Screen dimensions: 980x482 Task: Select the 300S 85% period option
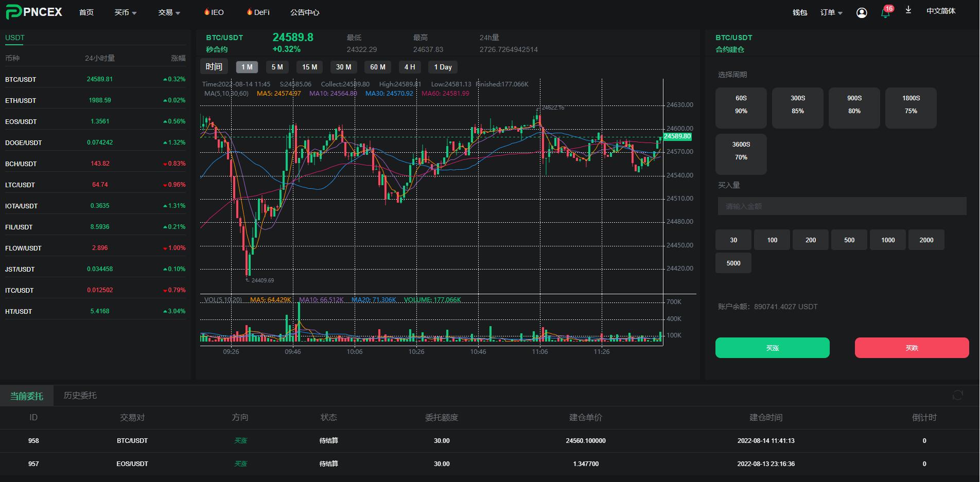click(x=797, y=108)
